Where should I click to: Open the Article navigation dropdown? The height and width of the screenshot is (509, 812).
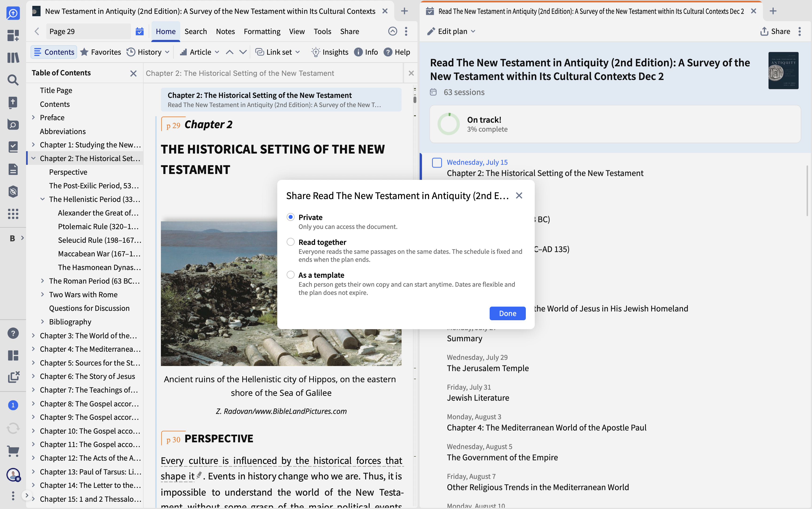(x=199, y=52)
